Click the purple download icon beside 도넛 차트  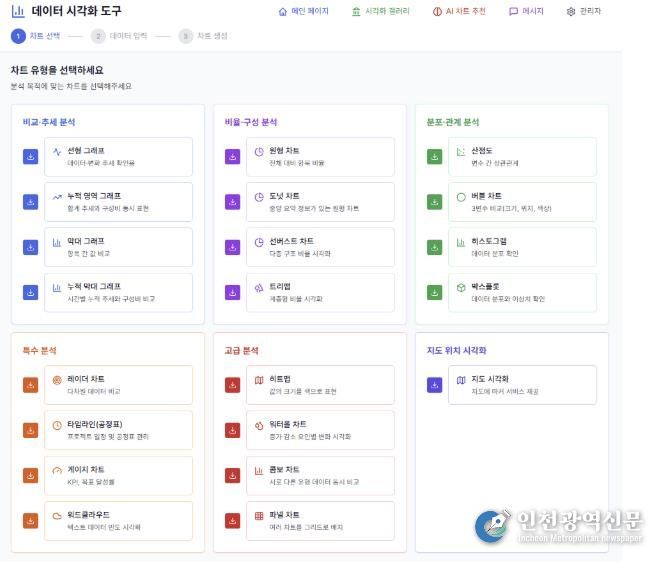[232, 202]
